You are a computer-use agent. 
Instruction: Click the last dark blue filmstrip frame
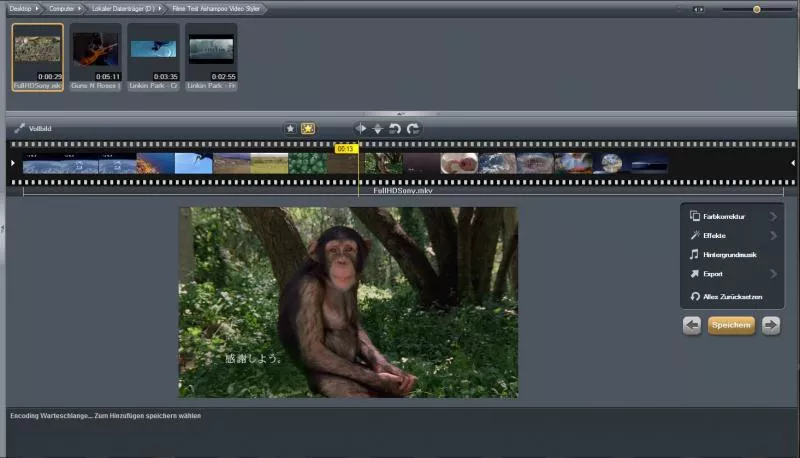[649, 164]
